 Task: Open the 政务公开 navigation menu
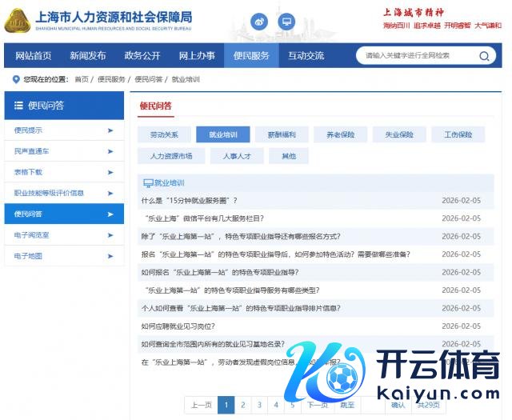pyautogui.click(x=142, y=56)
